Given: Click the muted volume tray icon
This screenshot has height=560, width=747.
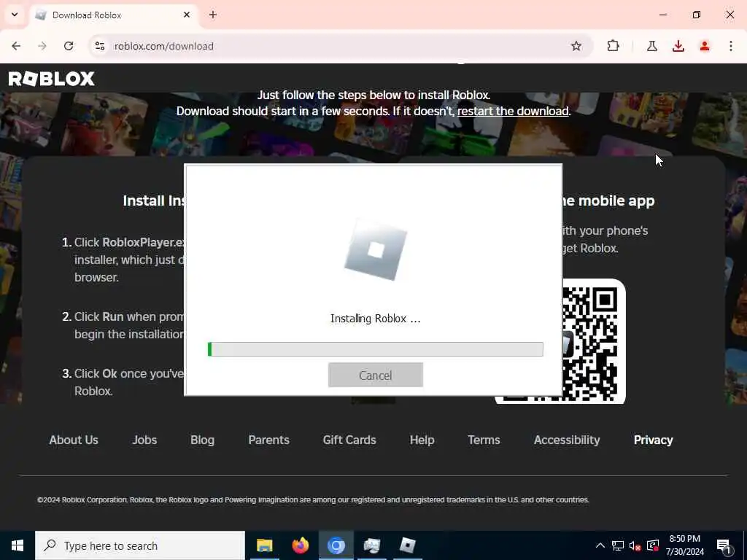Looking at the screenshot, I should [x=635, y=545].
